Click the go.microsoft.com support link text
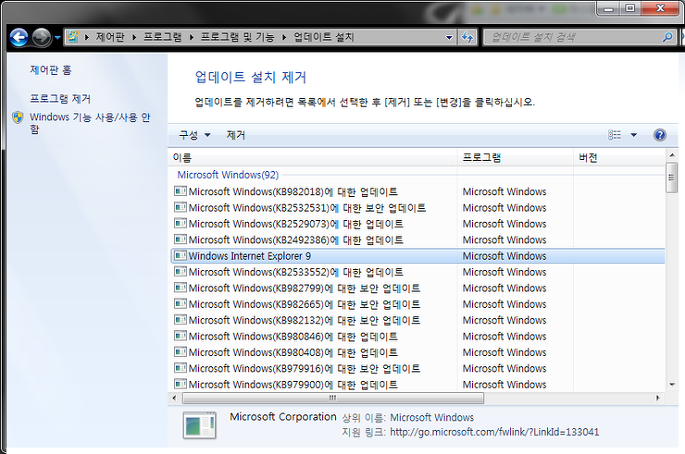This screenshot has height=454, width=685. (x=494, y=432)
